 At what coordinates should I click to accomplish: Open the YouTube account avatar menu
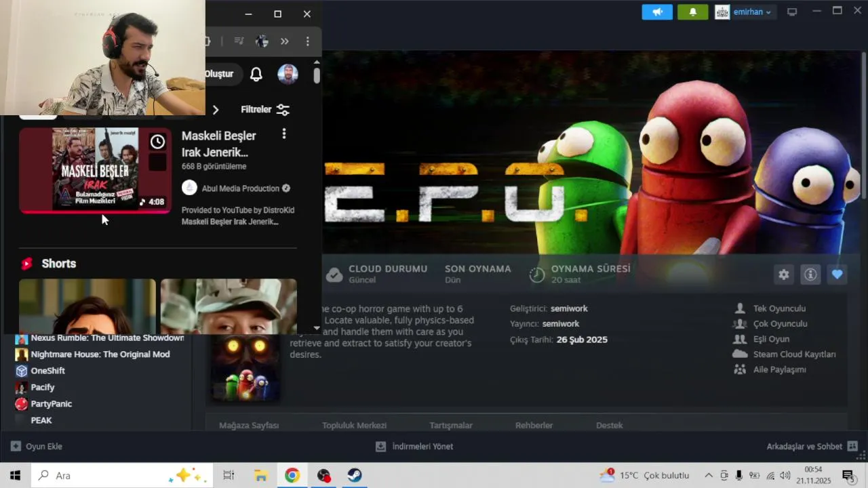(x=288, y=75)
